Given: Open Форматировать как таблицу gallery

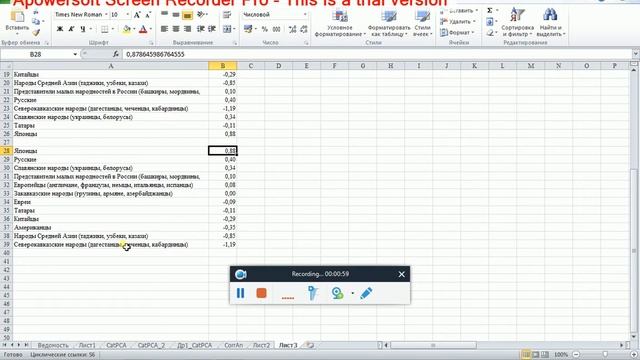Looking at the screenshot, I should click(x=389, y=23).
